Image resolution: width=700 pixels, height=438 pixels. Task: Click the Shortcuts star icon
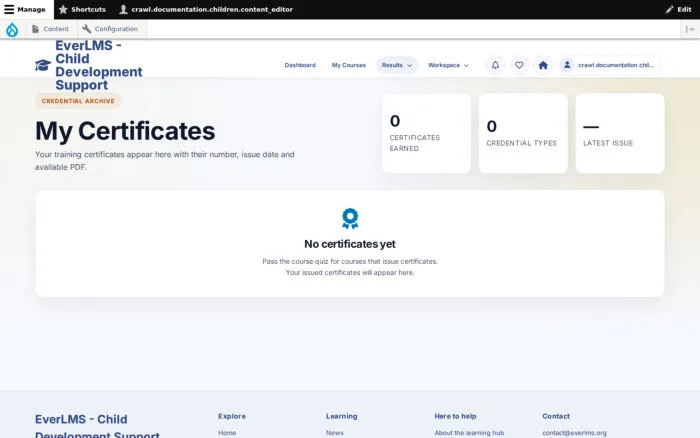pos(63,9)
